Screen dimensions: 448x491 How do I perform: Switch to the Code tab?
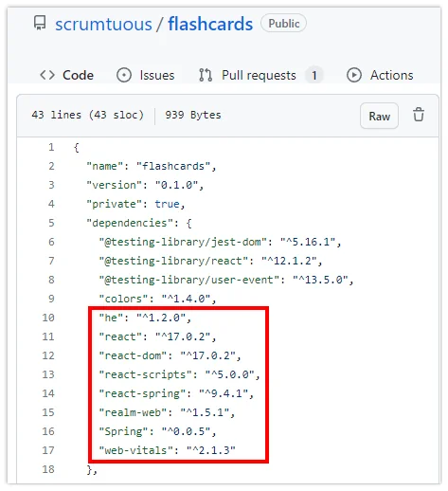pos(67,75)
